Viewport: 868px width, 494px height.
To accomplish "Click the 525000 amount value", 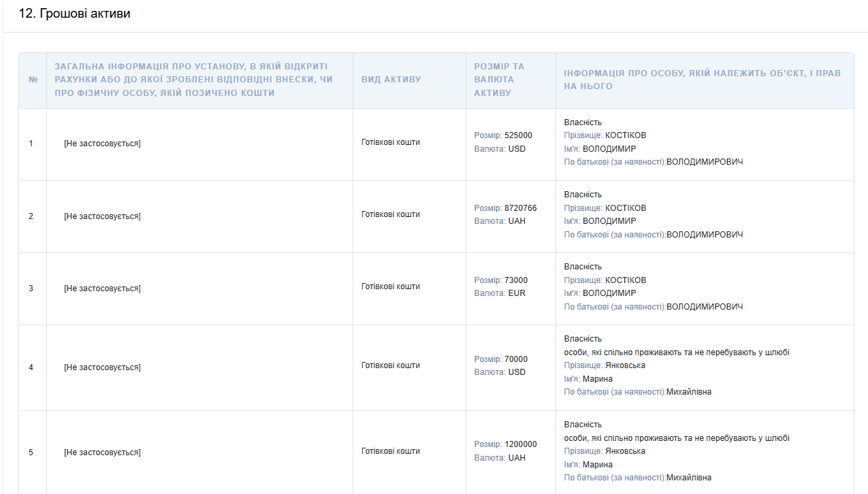I will (x=518, y=135).
